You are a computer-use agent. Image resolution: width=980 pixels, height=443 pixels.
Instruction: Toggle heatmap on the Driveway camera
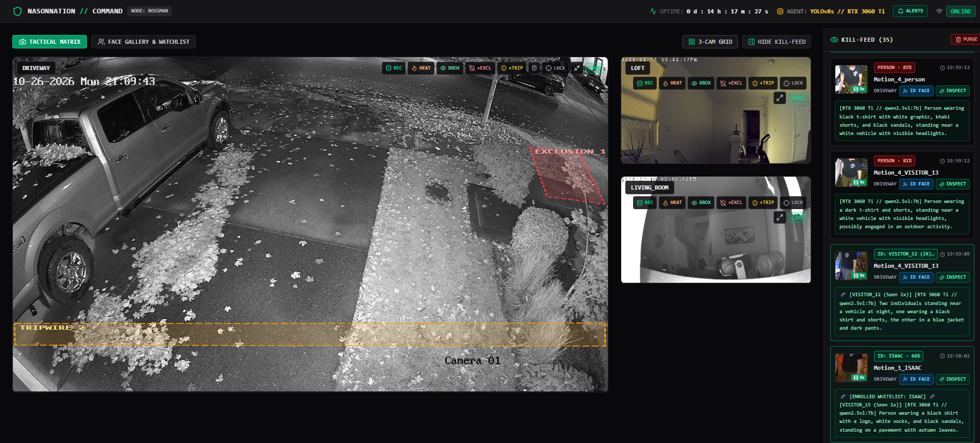coord(421,68)
